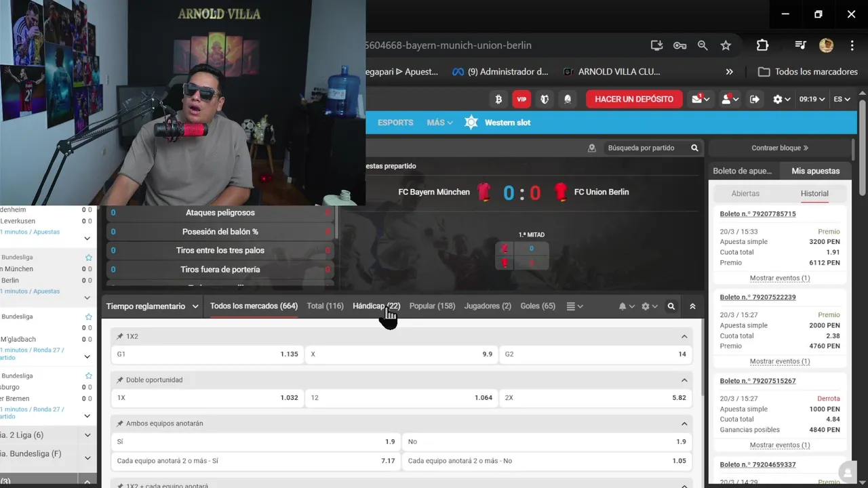Collapse all markets with double chevron
This screenshot has height=488, width=868.
pyautogui.click(x=692, y=306)
